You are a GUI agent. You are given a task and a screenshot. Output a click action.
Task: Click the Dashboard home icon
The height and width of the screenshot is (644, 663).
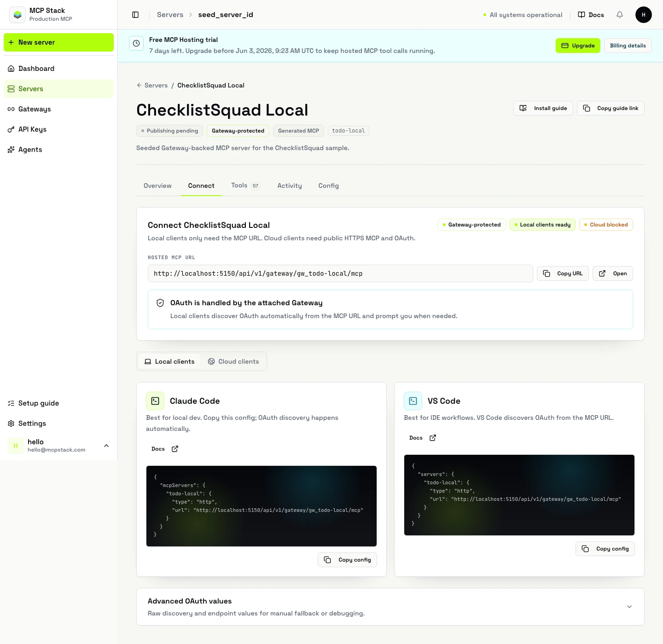click(11, 69)
